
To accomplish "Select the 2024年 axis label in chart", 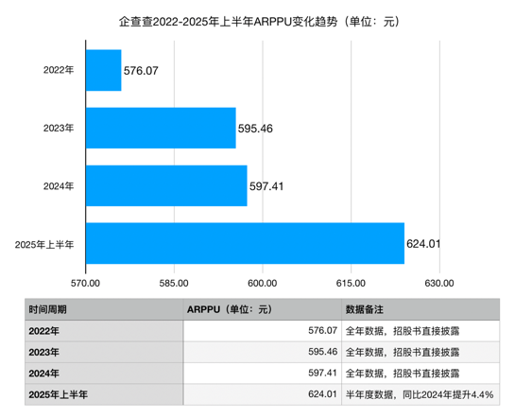I will pyautogui.click(x=59, y=186).
